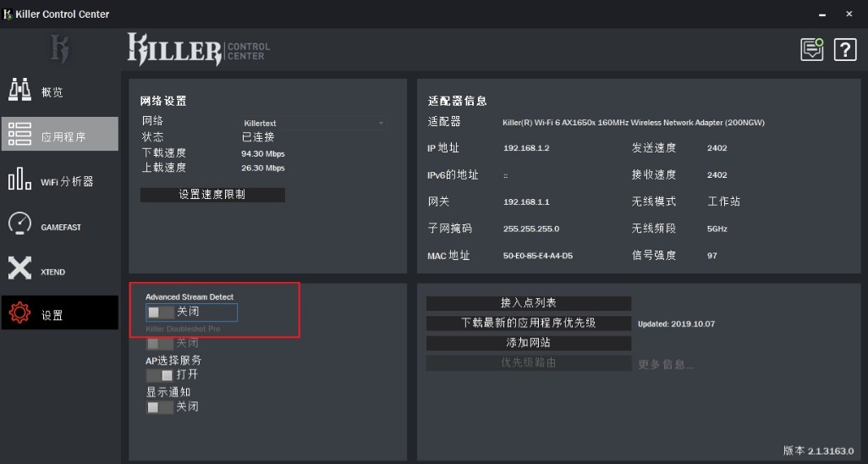The width and height of the screenshot is (868, 464).
Task: Open the Killertext network dropdown
Action: pos(314,123)
